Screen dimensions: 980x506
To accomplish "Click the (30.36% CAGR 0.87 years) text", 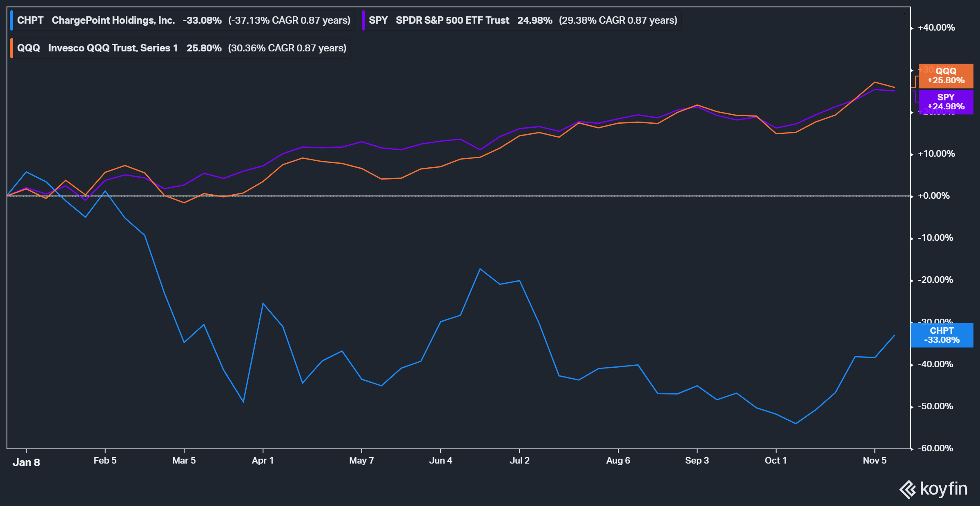I will [x=287, y=48].
